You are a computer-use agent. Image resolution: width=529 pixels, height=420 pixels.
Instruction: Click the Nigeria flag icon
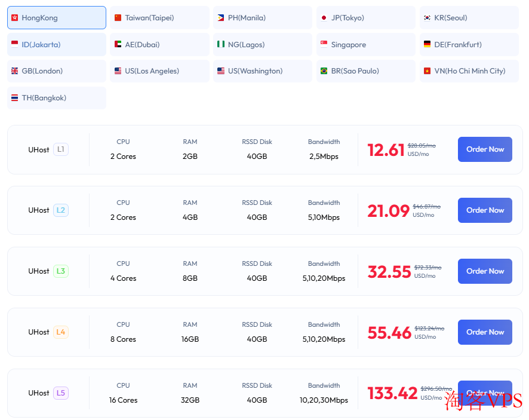point(221,45)
